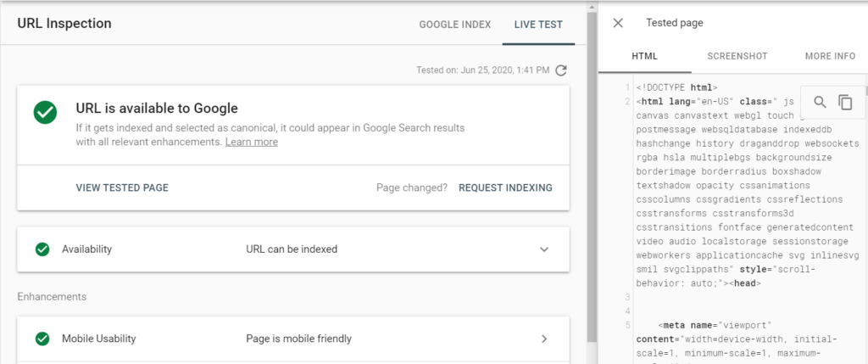Click the green check beside Availability

tap(42, 249)
